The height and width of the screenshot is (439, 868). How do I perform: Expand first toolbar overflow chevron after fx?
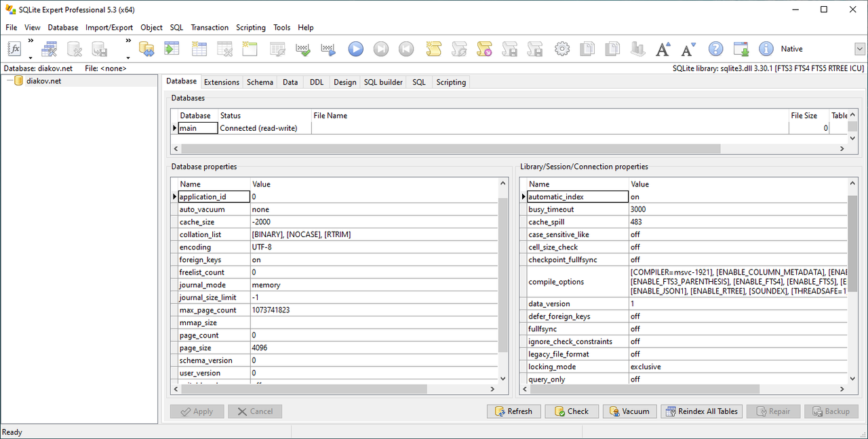coord(31,41)
